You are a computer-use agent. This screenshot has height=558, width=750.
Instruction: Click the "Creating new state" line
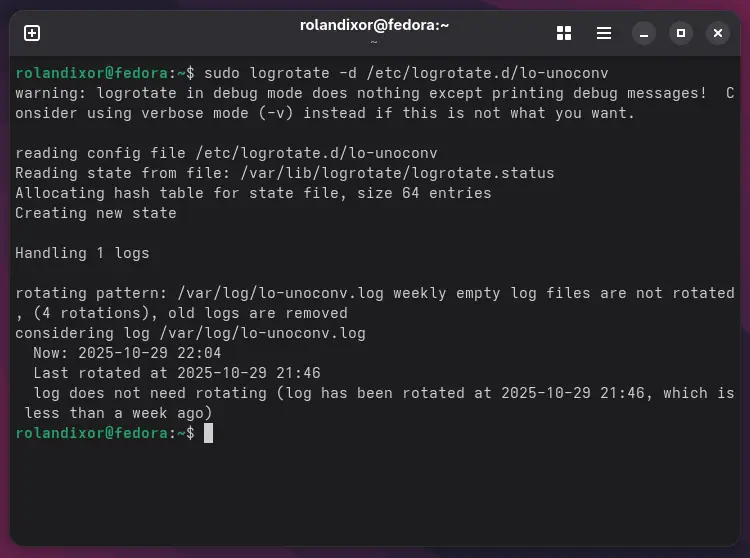[96, 213]
